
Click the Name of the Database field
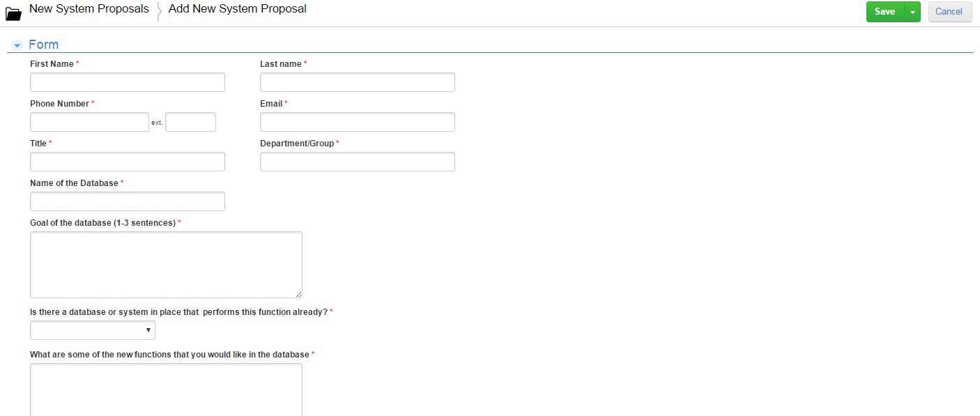tap(128, 201)
